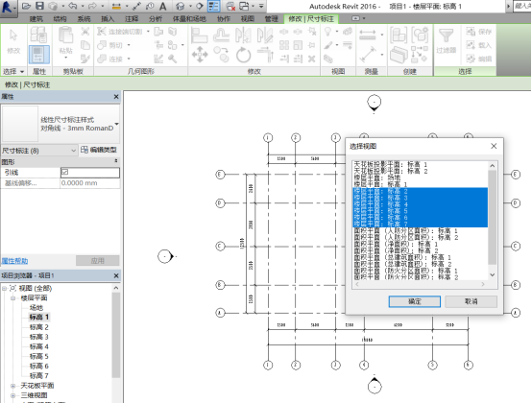Open the quick access toolbar customize dropdown
This screenshot has width=532, height=403.
(261, 6)
